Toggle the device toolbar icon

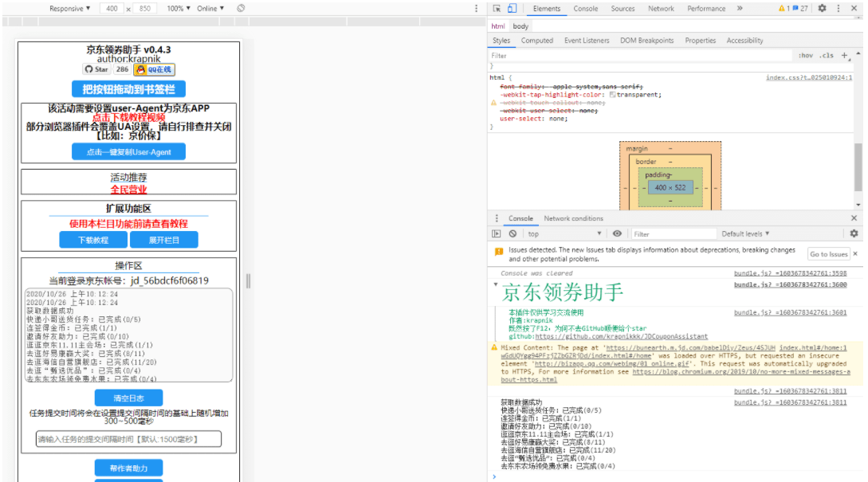click(512, 8)
